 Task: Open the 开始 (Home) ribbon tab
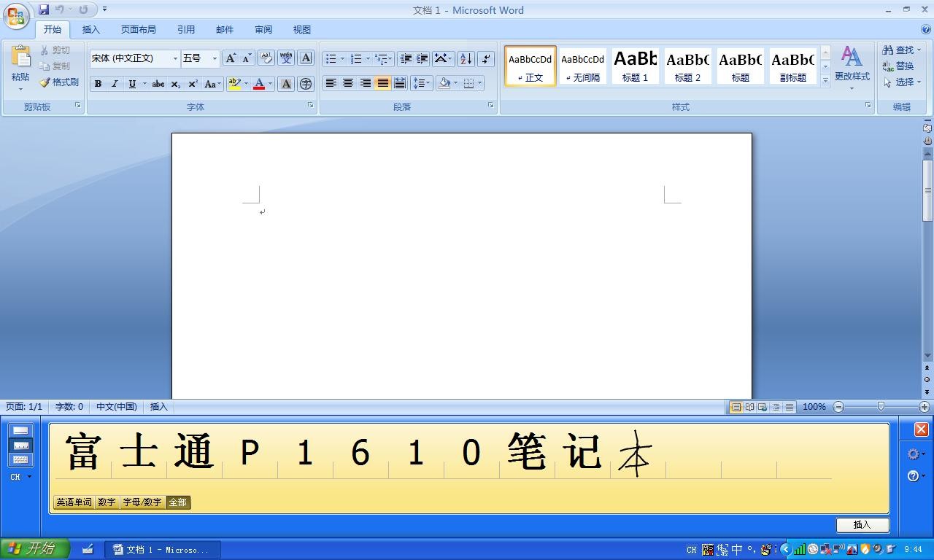(x=53, y=30)
